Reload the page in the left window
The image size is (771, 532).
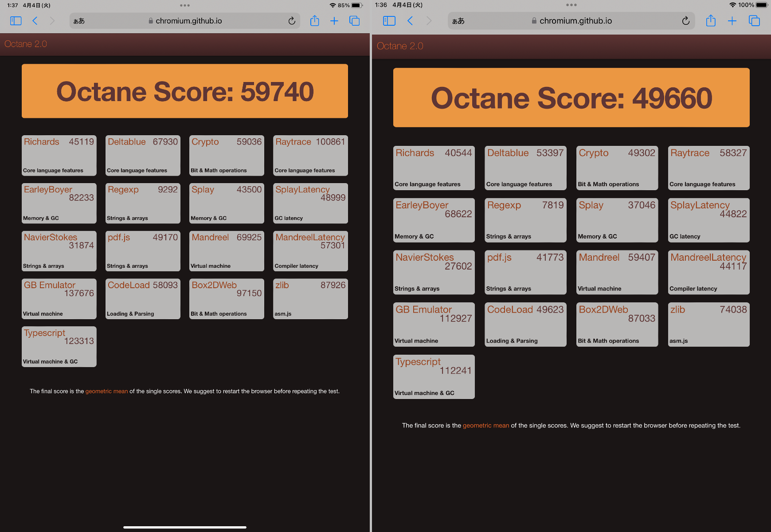(x=291, y=20)
